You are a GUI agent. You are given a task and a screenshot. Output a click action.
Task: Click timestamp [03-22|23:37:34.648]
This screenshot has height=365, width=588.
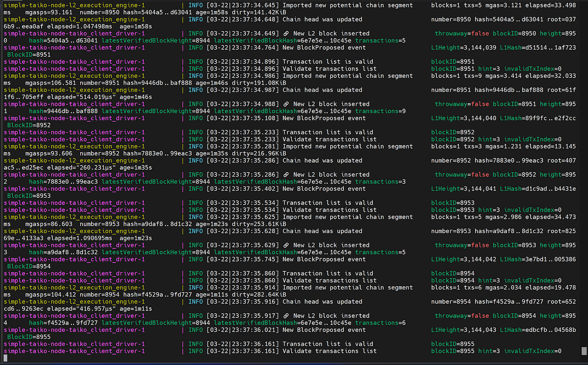pos(243,20)
